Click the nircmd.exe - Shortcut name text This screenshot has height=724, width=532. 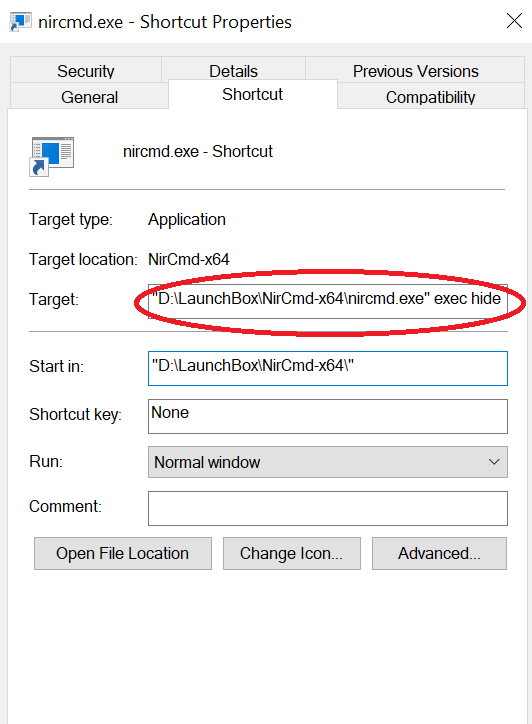click(x=198, y=151)
